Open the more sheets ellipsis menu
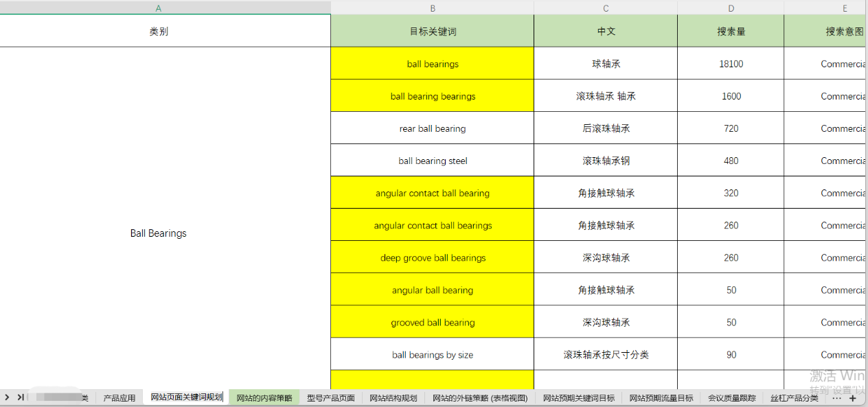This screenshot has height=407, width=868. point(836,398)
